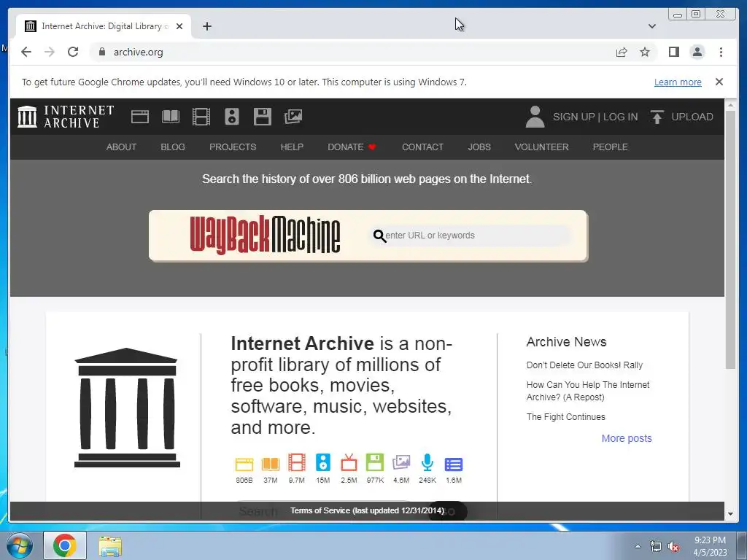Bookmark this page with the star icon

point(645,52)
